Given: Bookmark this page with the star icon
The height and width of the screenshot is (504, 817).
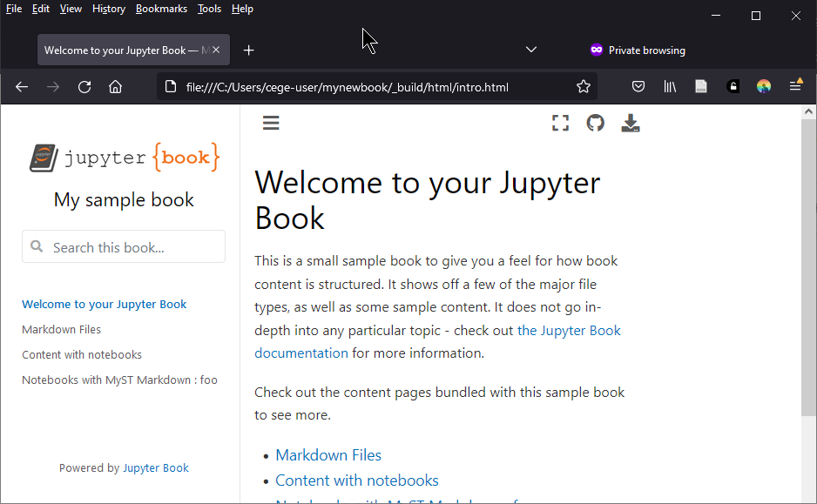Looking at the screenshot, I should [584, 86].
